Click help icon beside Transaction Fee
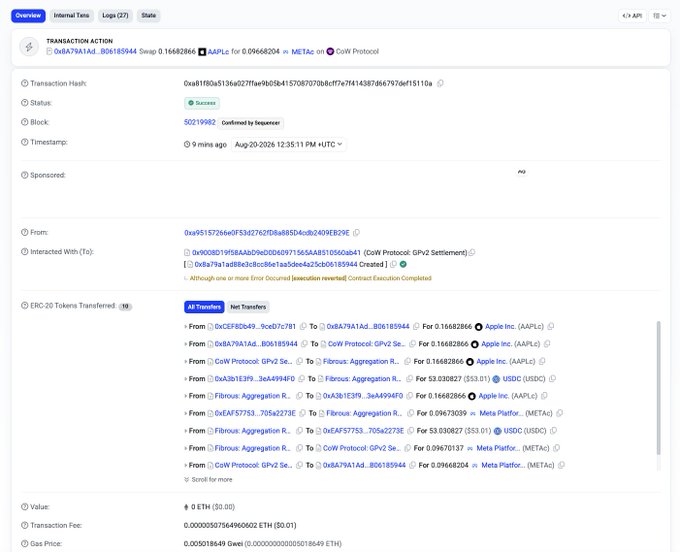Viewport: 680px width, 552px height. click(x=25, y=525)
